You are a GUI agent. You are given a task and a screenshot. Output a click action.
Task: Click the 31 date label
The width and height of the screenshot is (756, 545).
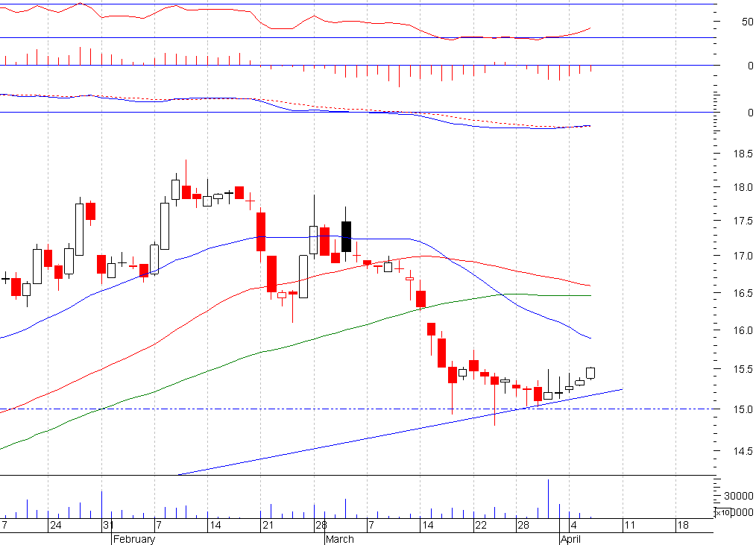pyautogui.click(x=108, y=525)
